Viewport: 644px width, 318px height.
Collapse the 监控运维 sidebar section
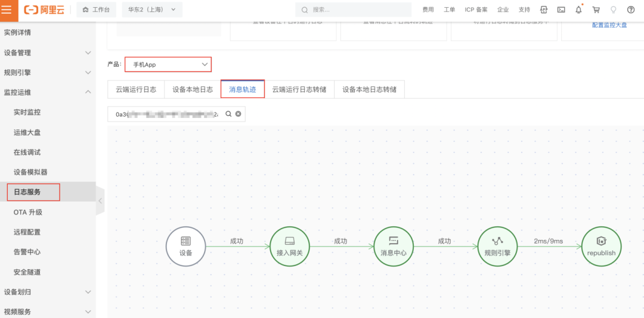point(48,92)
